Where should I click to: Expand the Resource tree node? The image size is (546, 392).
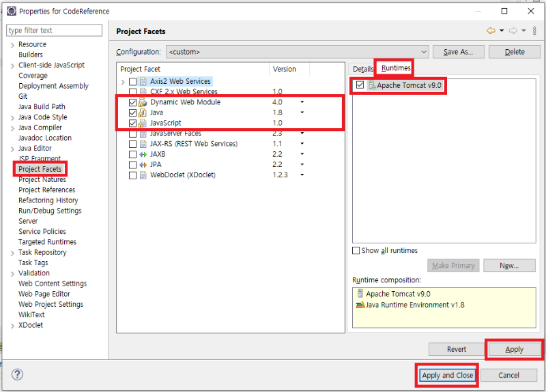pos(12,45)
